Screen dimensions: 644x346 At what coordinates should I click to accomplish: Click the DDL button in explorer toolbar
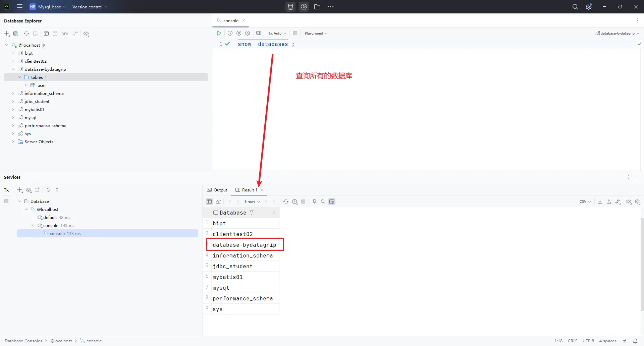[x=65, y=34]
